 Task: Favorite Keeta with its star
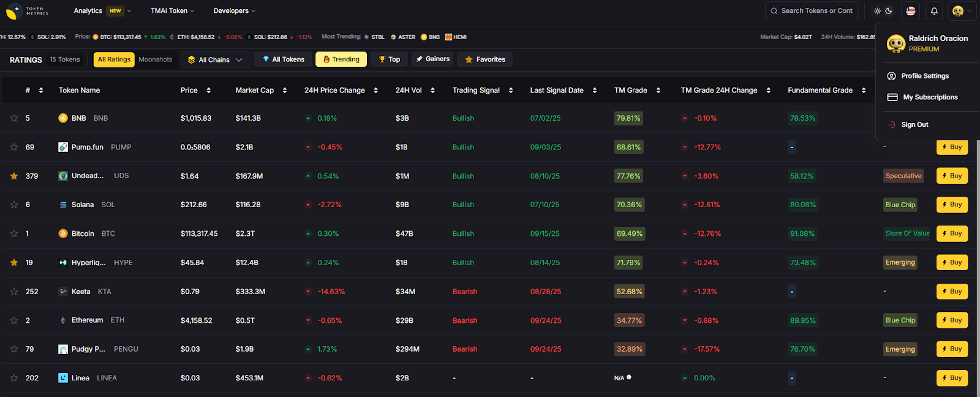[14, 292]
